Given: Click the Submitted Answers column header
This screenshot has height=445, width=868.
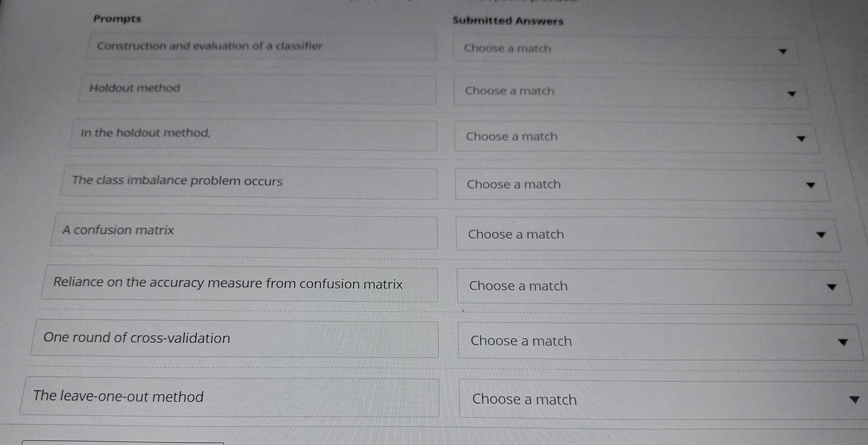Looking at the screenshot, I should [508, 21].
